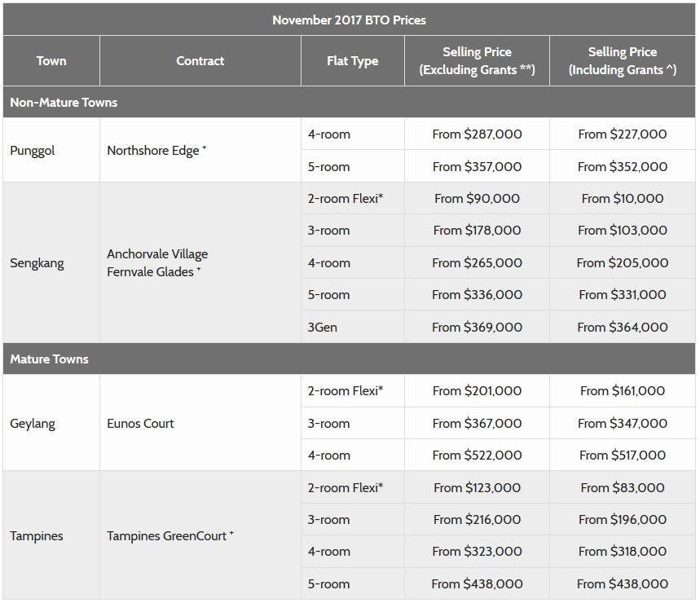Click the Contract column header
The image size is (700, 603).
[200, 61]
